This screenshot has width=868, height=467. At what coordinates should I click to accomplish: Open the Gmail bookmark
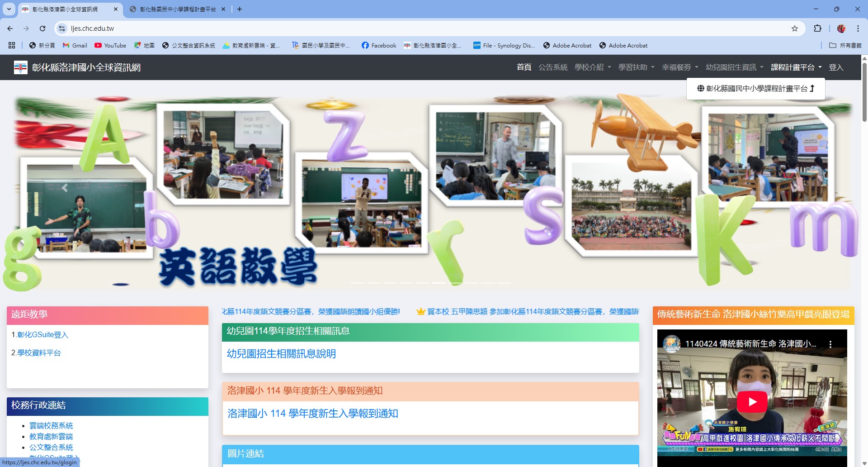[75, 45]
